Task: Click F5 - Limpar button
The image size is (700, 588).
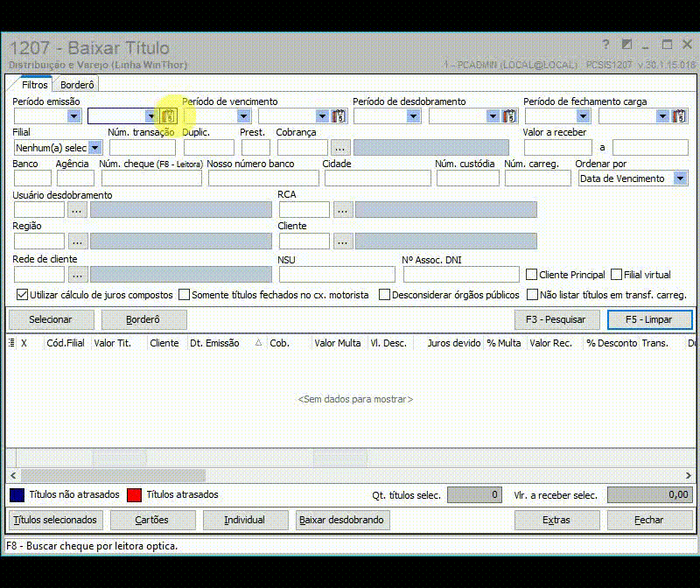Action: coord(649,319)
